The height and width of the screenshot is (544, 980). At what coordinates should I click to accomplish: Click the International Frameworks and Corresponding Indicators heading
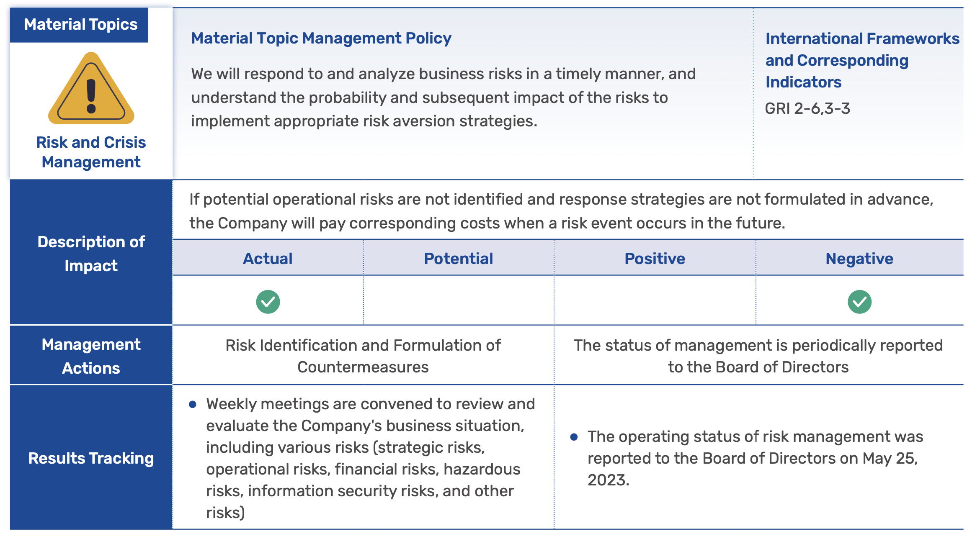coord(862,60)
